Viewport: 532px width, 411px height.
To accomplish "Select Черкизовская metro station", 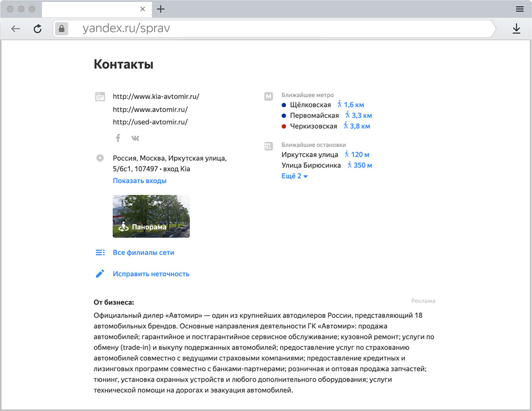I will [x=313, y=126].
